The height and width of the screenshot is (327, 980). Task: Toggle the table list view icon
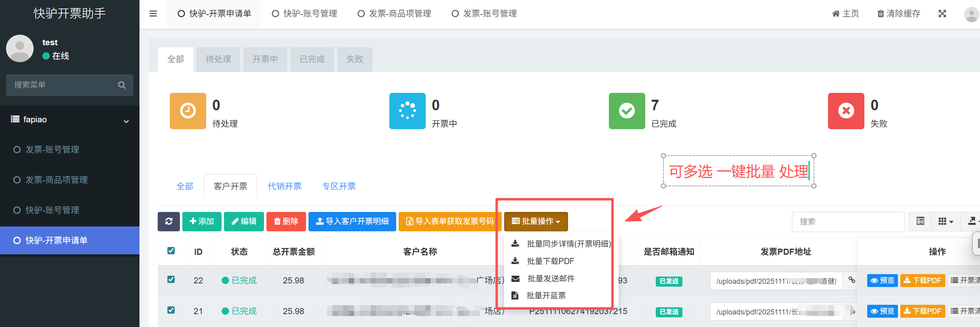[x=920, y=221]
